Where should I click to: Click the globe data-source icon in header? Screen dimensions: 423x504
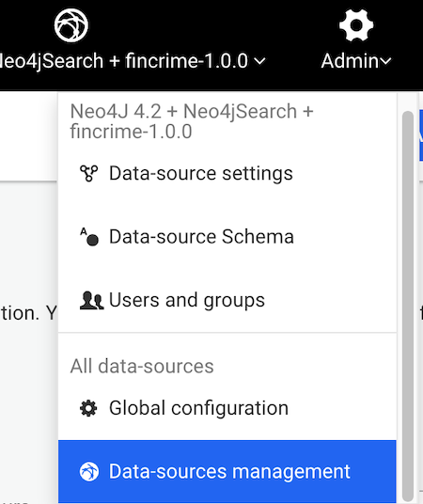pyautogui.click(x=71, y=25)
